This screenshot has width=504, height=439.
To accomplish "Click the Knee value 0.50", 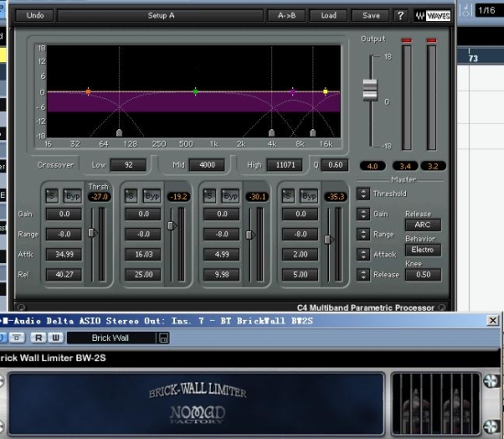I will (422, 274).
